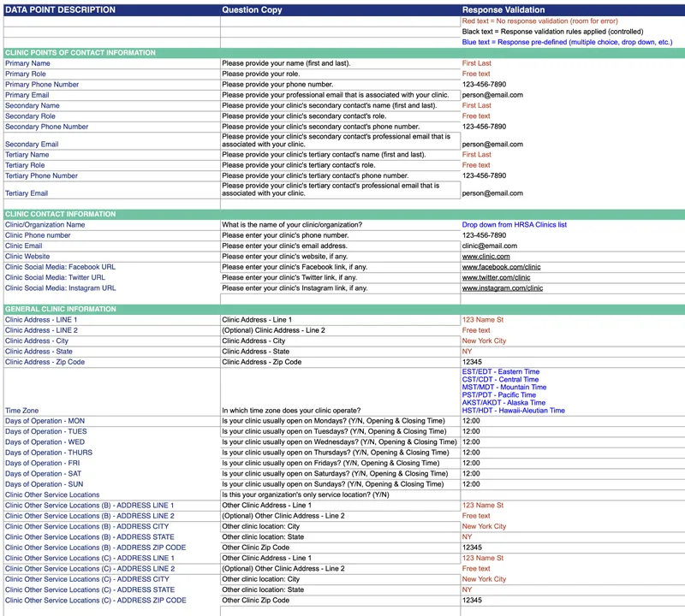Click 'Clinic Social Media: Twitter URL' cell

(112, 278)
